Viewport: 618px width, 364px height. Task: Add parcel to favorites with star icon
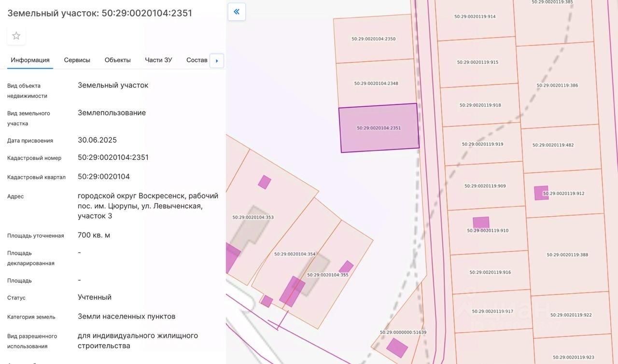(x=16, y=36)
